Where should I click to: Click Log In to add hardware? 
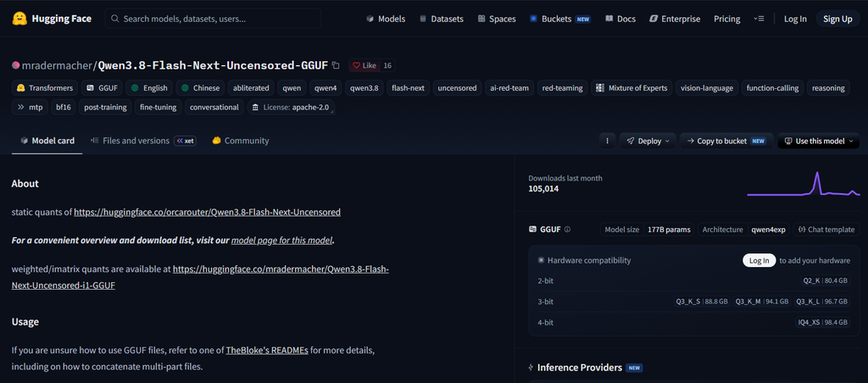[759, 260]
